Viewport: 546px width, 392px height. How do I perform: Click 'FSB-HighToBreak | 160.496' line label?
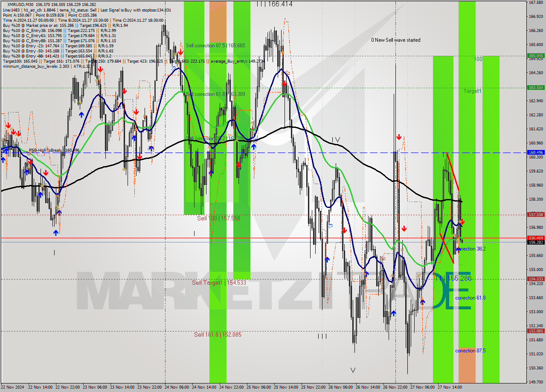click(x=54, y=150)
